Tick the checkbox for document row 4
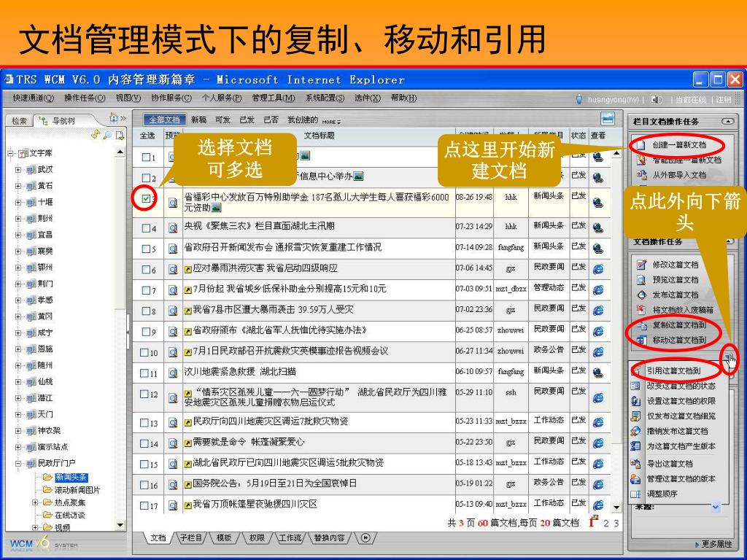Screen dimensions: 747x560 pos(146,228)
